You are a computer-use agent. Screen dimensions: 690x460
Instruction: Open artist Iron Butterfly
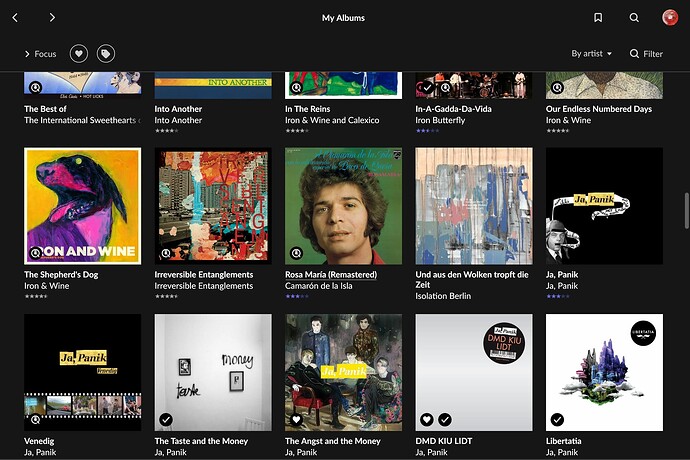440,120
